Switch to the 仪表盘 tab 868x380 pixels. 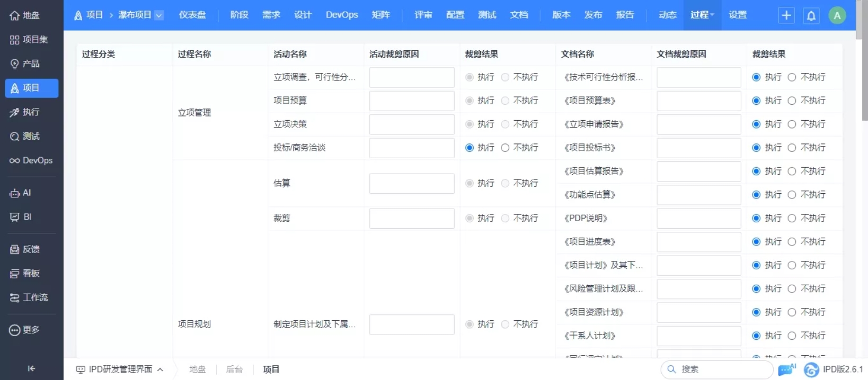[x=192, y=15]
